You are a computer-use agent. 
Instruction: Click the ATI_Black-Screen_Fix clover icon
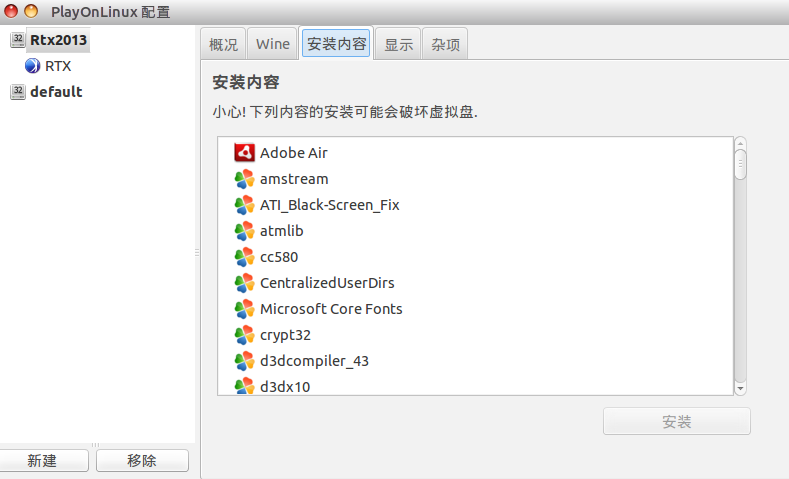[x=245, y=205]
